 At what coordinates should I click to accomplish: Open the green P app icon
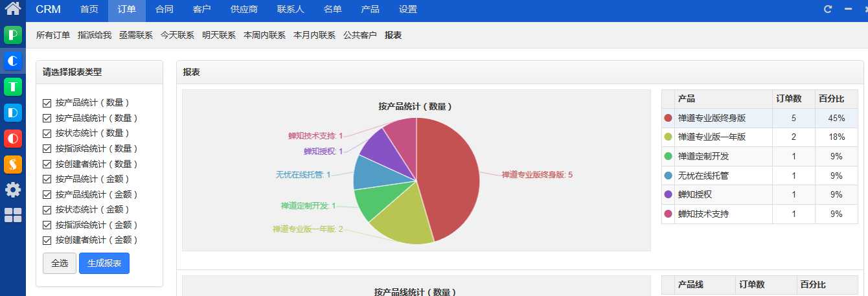pyautogui.click(x=13, y=34)
